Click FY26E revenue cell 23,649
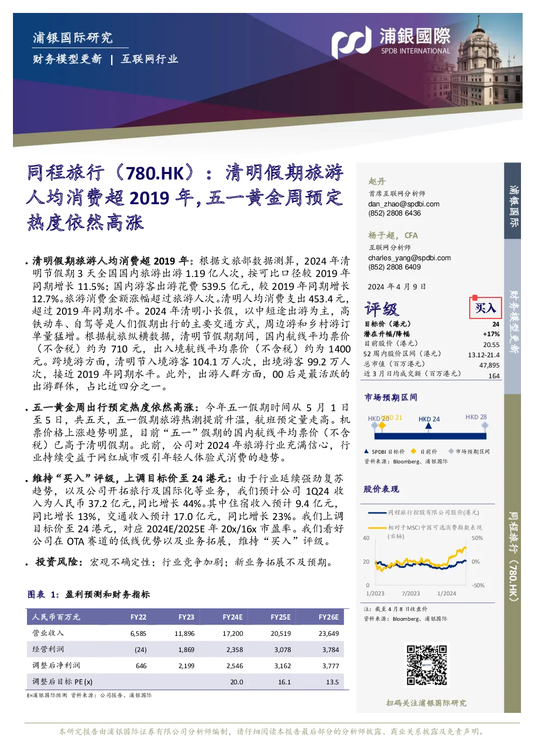Viewport: 535px width, 756px height. point(329,634)
